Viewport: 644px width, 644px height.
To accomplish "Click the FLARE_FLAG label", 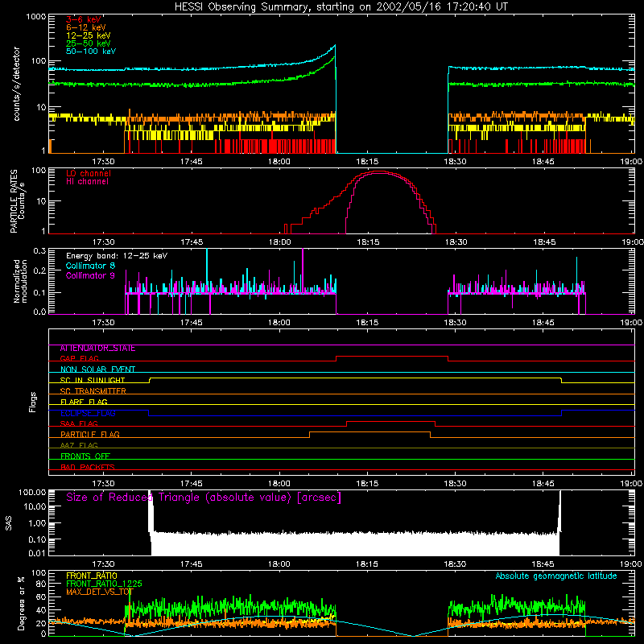I will pyautogui.click(x=84, y=402).
